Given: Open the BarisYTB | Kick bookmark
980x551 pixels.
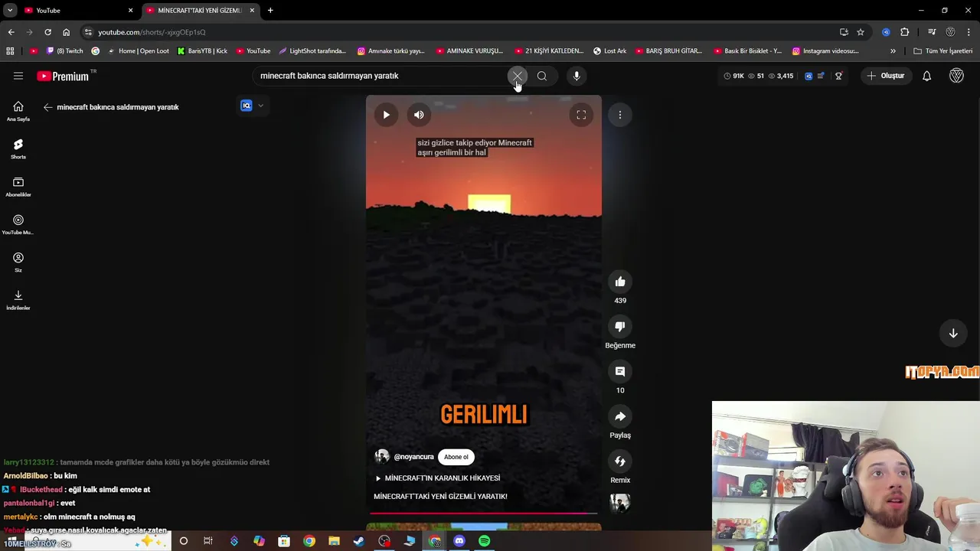Looking at the screenshot, I should point(203,51).
